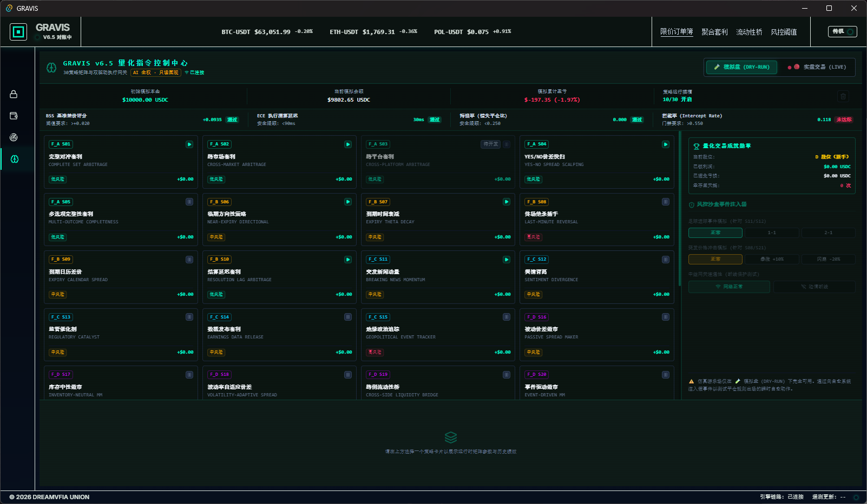The image size is (867, 504).
Task: Select 2-1 football goal event option
Action: pyautogui.click(x=829, y=233)
